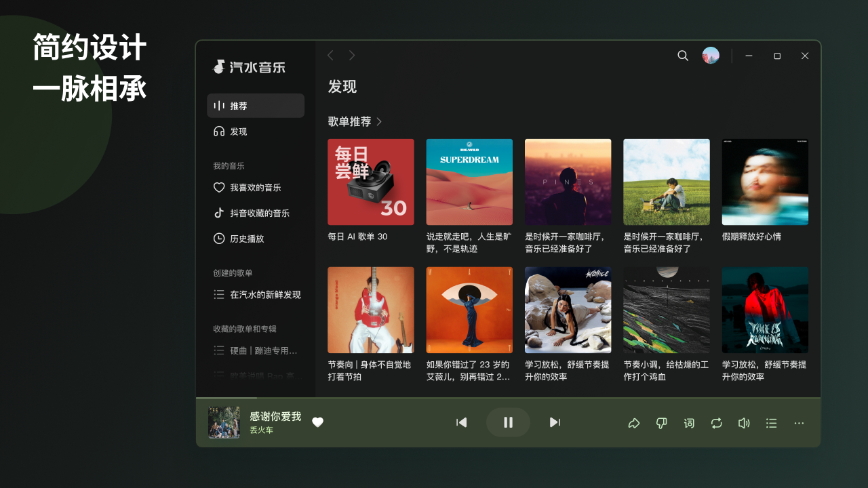Viewport: 868px width, 488px height.
Task: Open the search magnifier icon
Action: click(683, 56)
